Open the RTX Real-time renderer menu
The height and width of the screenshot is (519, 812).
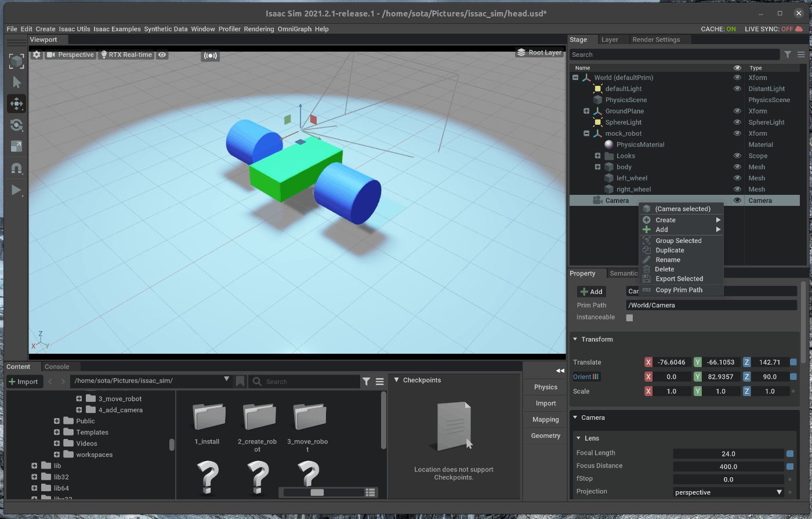(126, 55)
